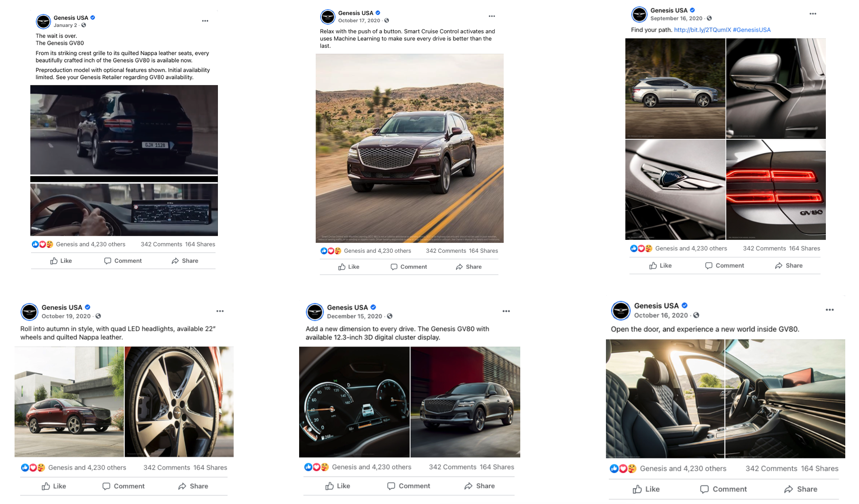The width and height of the screenshot is (859, 504).
Task: Share the December 15, 2020 post
Action: click(479, 486)
